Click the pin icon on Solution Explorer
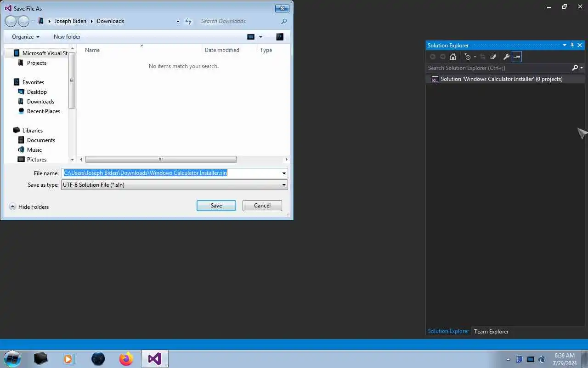Viewport: 588px width, 368px height. pos(572,45)
